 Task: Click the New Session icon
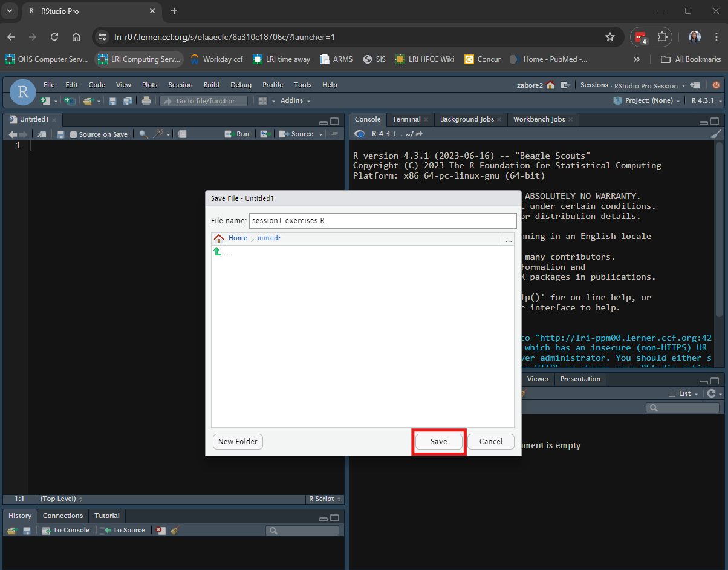click(695, 85)
